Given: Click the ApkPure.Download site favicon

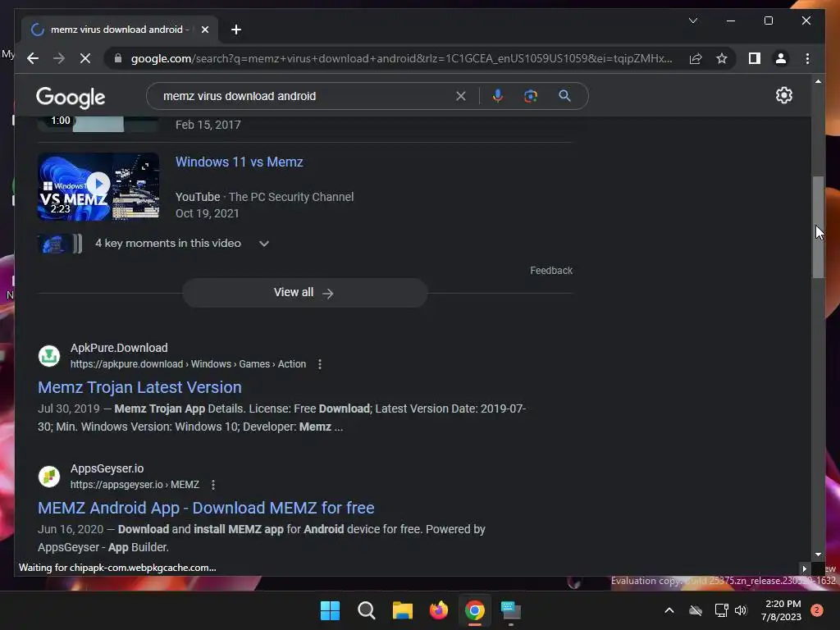Looking at the screenshot, I should pos(48,356).
